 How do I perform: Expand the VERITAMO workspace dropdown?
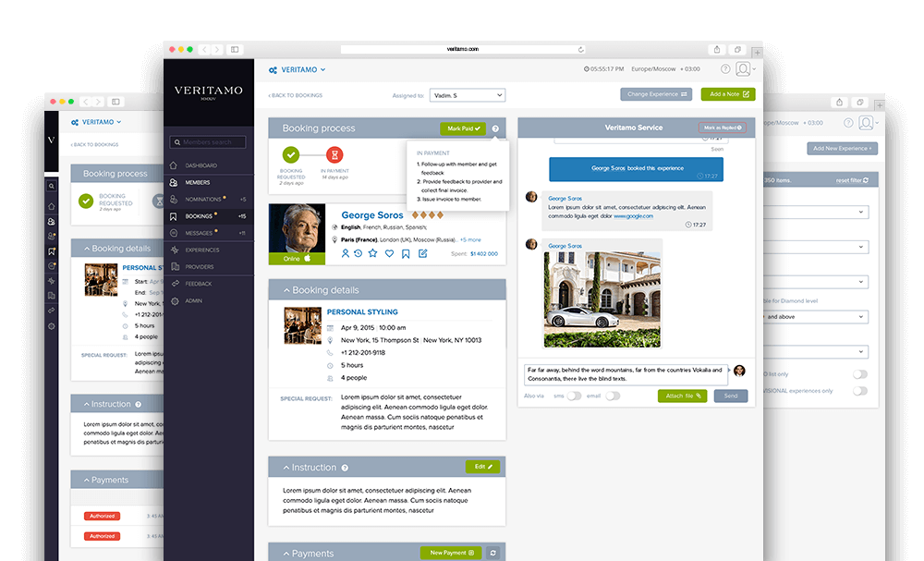(297, 69)
